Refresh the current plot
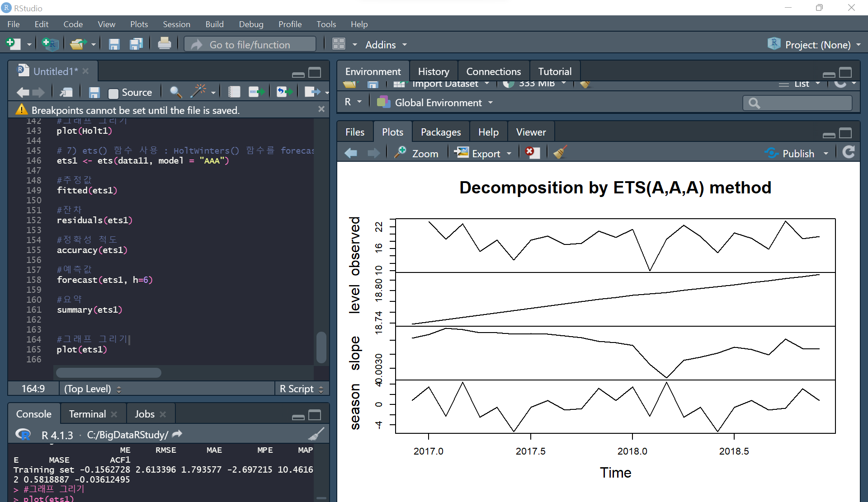Screen dimensions: 868x502 click(849, 152)
